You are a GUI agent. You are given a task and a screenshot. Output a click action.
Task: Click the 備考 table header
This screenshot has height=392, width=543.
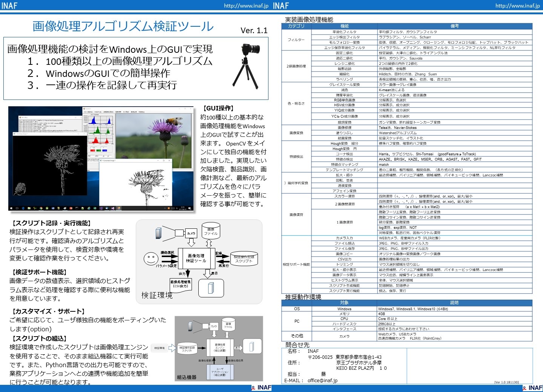tap(455, 26)
